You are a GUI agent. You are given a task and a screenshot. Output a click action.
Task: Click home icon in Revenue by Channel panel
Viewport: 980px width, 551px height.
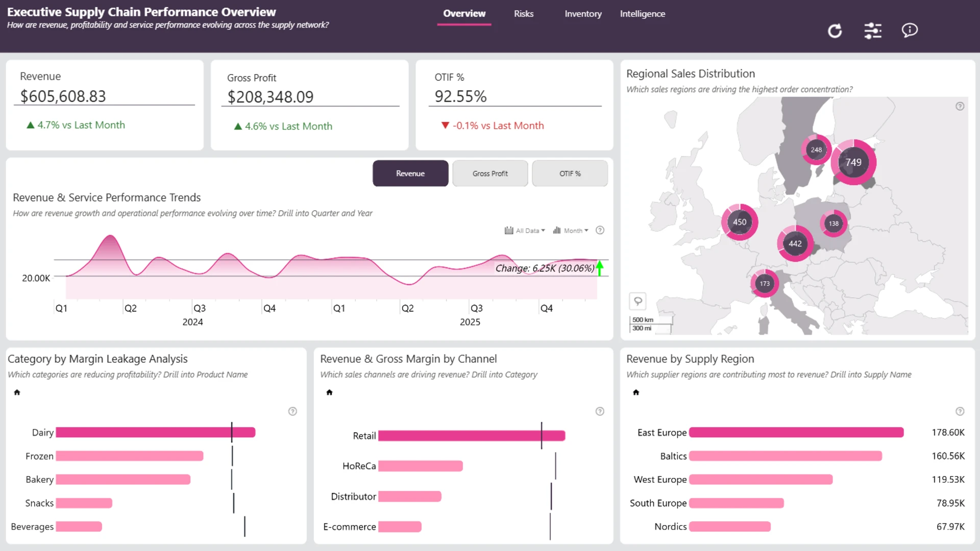click(329, 392)
